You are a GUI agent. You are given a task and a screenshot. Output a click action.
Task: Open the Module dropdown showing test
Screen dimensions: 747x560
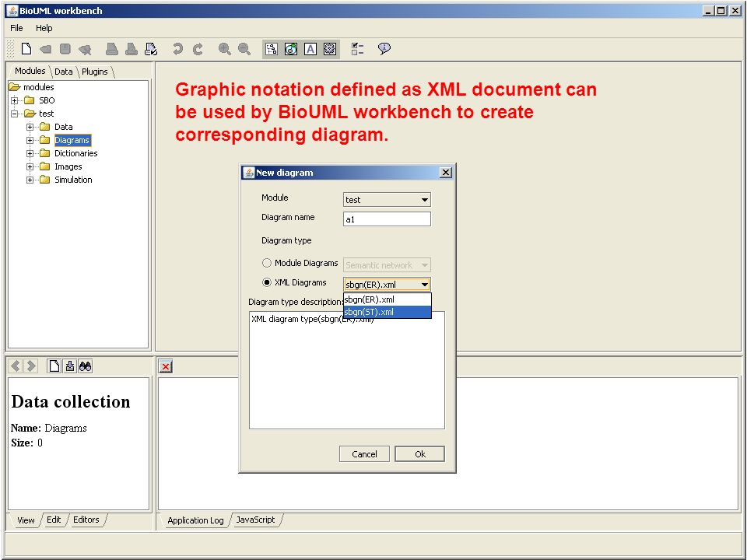click(387, 200)
